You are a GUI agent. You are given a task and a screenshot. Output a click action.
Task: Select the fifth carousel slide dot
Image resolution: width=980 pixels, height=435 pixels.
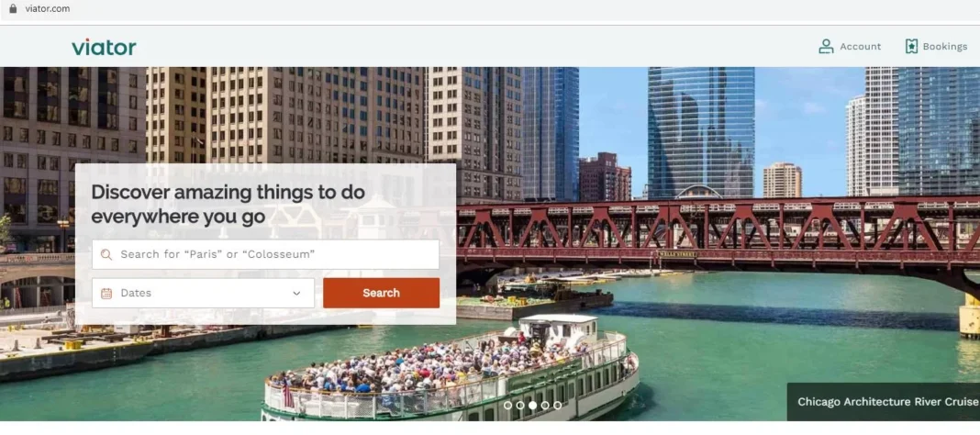[558, 405]
